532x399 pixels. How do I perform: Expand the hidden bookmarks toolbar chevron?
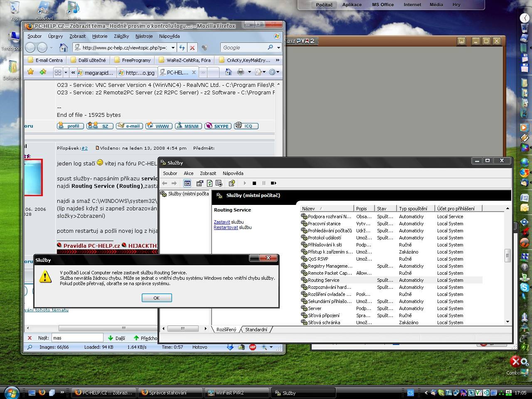pyautogui.click(x=277, y=60)
